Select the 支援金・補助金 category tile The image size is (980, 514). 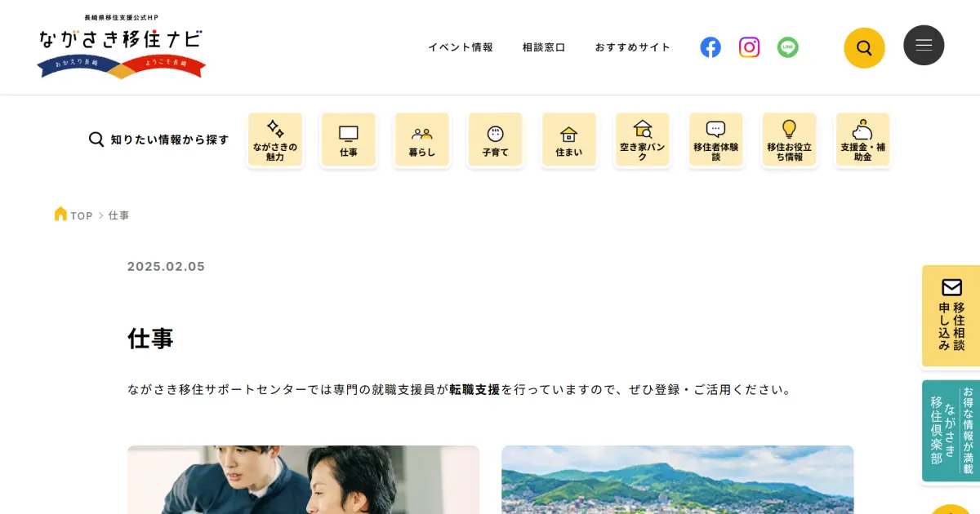(x=863, y=140)
